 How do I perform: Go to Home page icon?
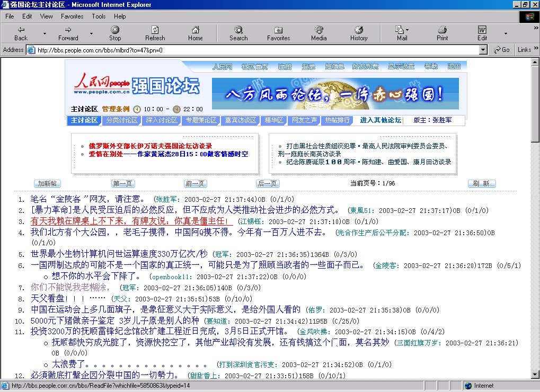click(195, 30)
